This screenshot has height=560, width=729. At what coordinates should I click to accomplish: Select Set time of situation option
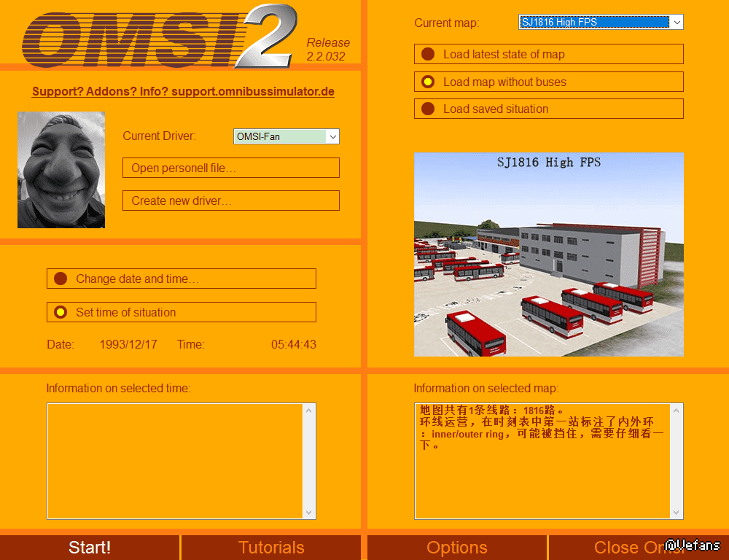[182, 312]
